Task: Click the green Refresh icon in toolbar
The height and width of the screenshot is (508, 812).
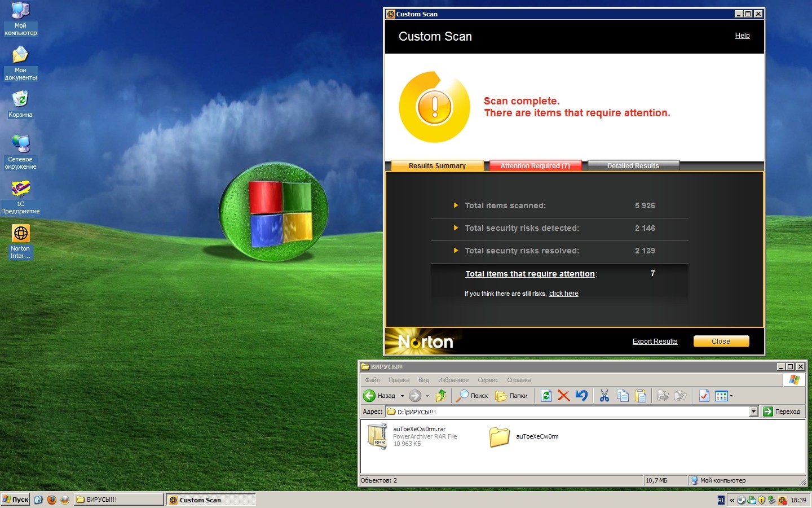Action: [546, 396]
